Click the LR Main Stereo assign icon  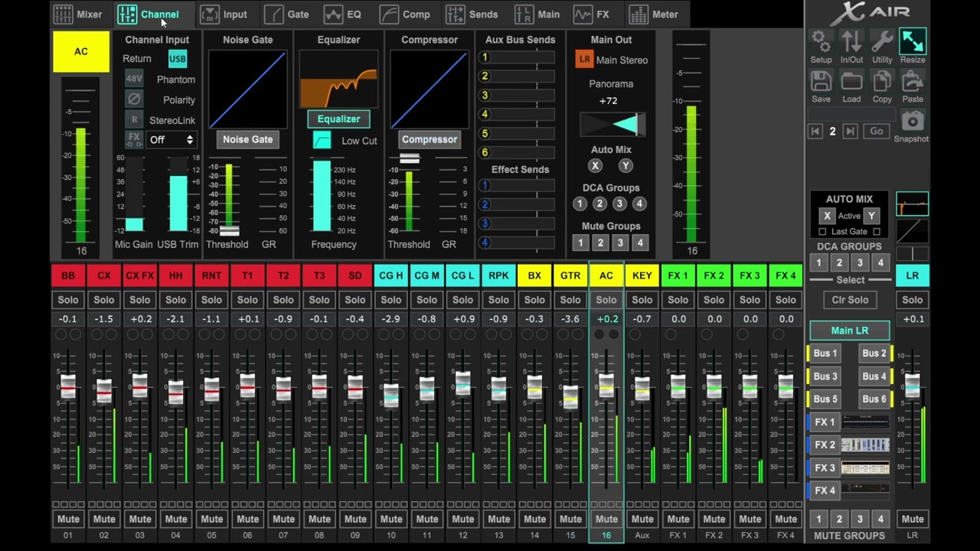584,60
